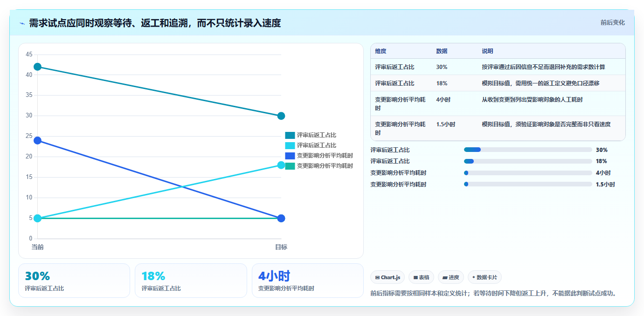Click the lightning icon beside the header title
This screenshot has width=644, height=316.
point(22,23)
